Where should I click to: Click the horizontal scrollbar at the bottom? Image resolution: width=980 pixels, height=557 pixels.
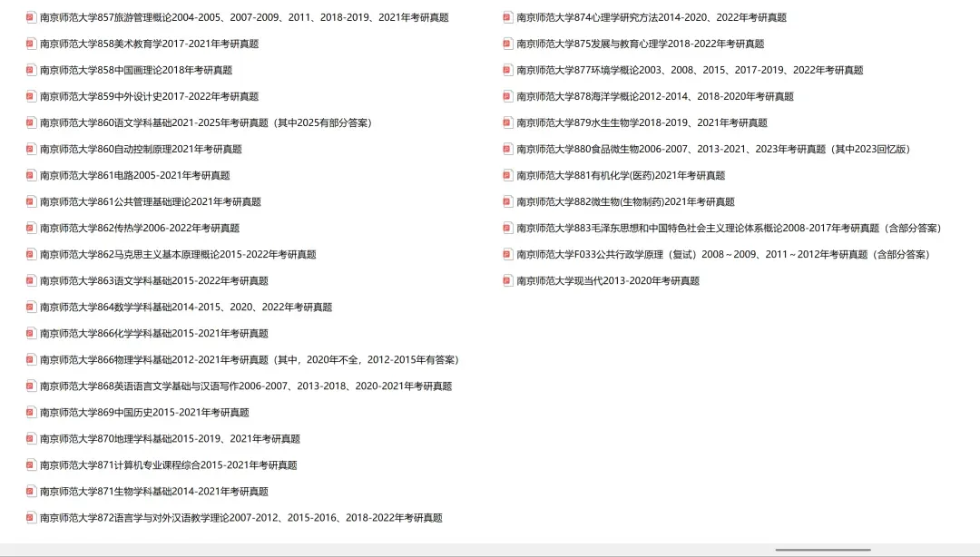pos(821,551)
